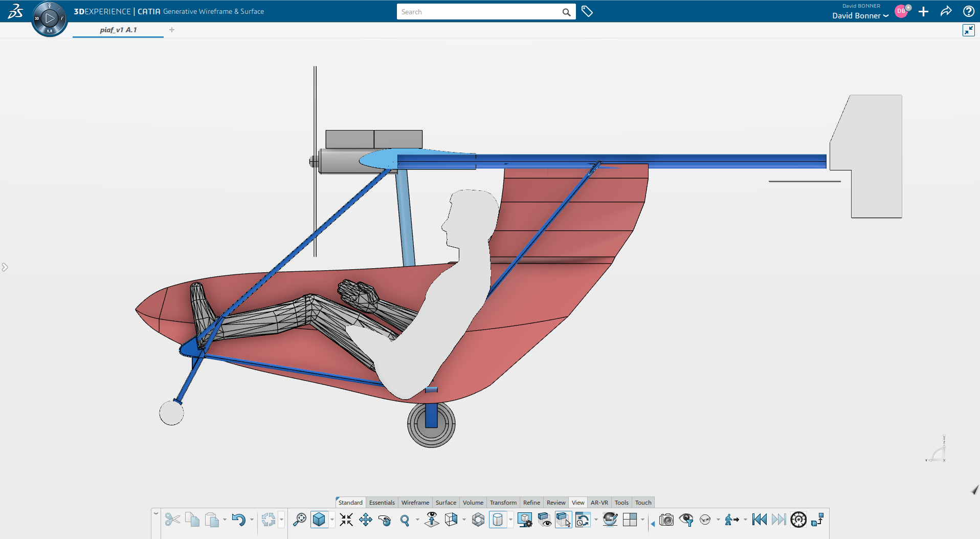Expand the zoom tool dropdown arrow

pyautogui.click(x=417, y=520)
